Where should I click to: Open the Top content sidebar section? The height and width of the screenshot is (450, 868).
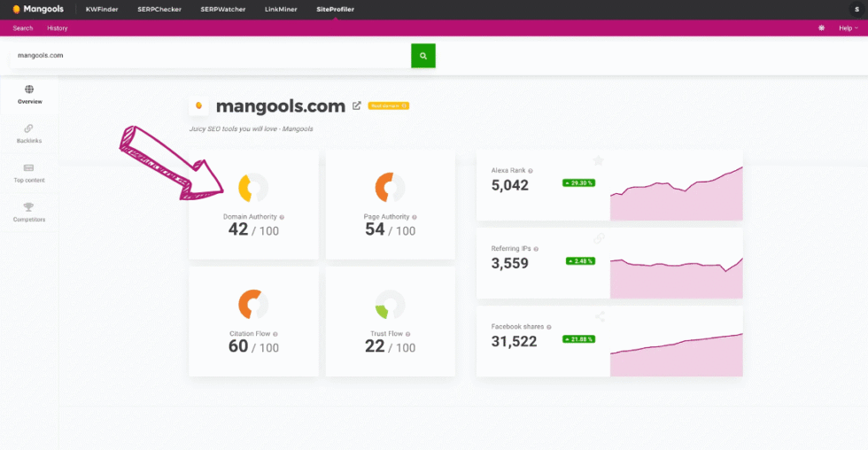pos(29,173)
